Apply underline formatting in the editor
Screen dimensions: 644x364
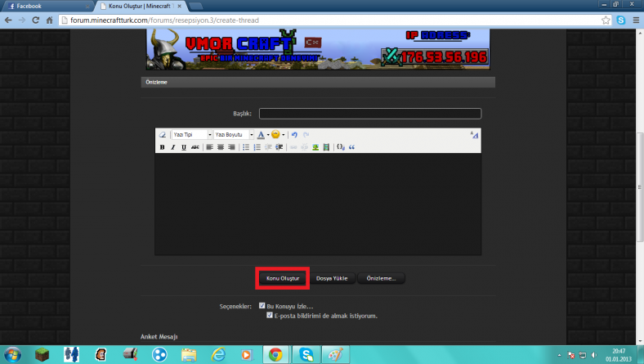[184, 147]
